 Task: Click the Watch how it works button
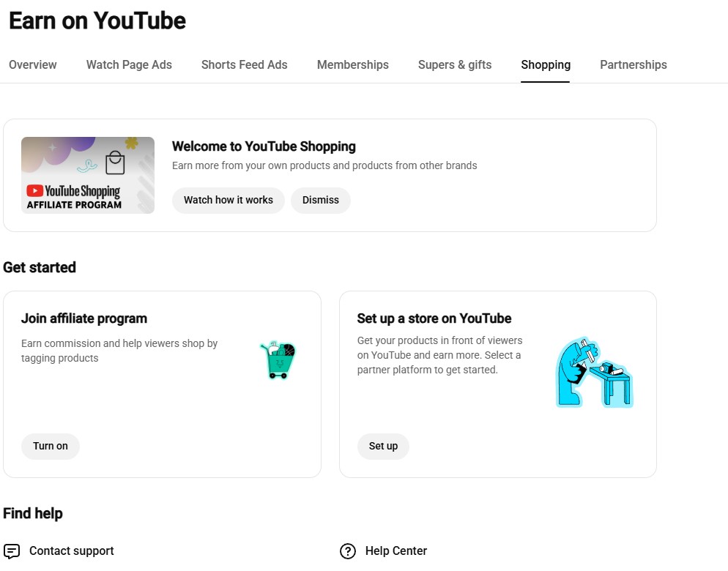coord(229,200)
